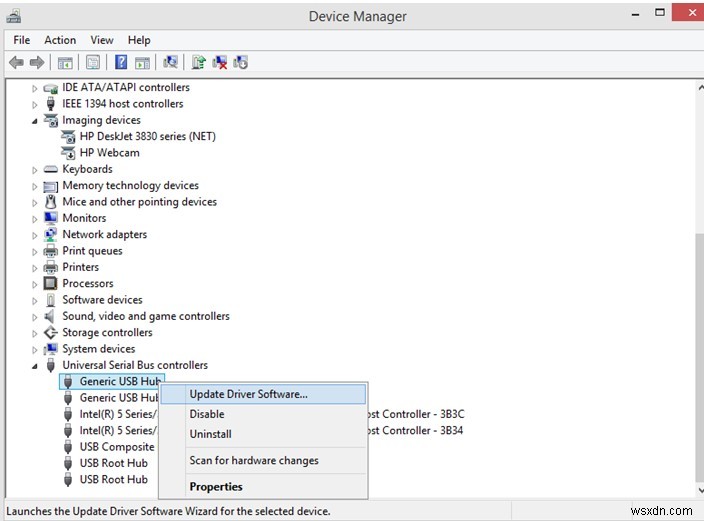Expand the Memory technology devices node

[35, 186]
